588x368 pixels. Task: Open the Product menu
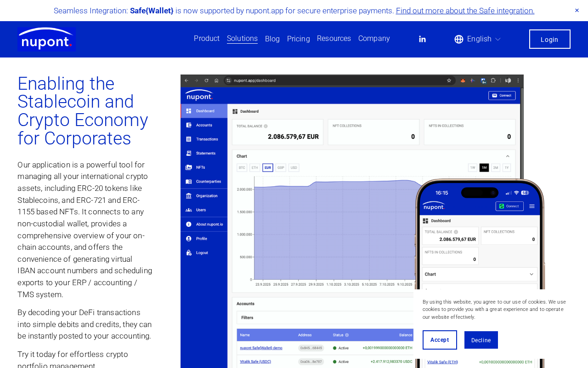point(207,39)
